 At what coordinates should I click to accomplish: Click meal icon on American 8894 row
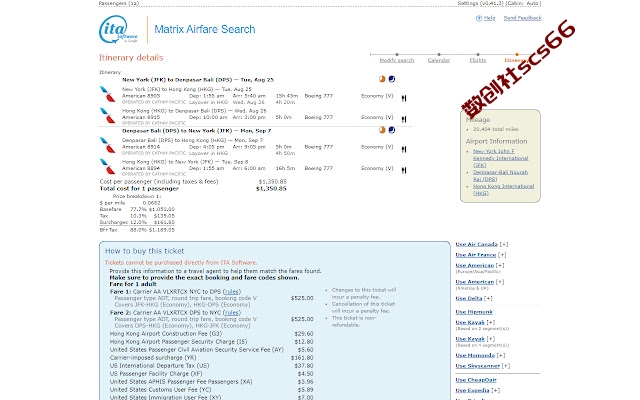pyautogui.click(x=404, y=170)
